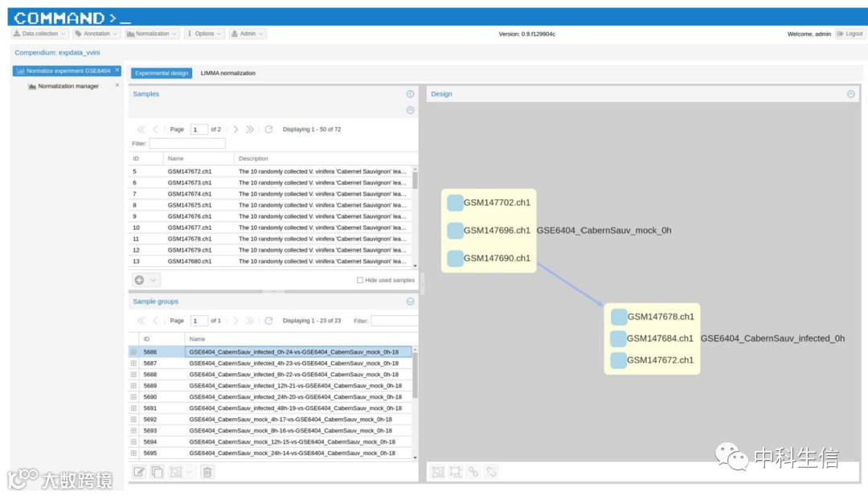Toggle Hide used samples checkbox
This screenshot has height=496, width=868.
pyautogui.click(x=360, y=280)
